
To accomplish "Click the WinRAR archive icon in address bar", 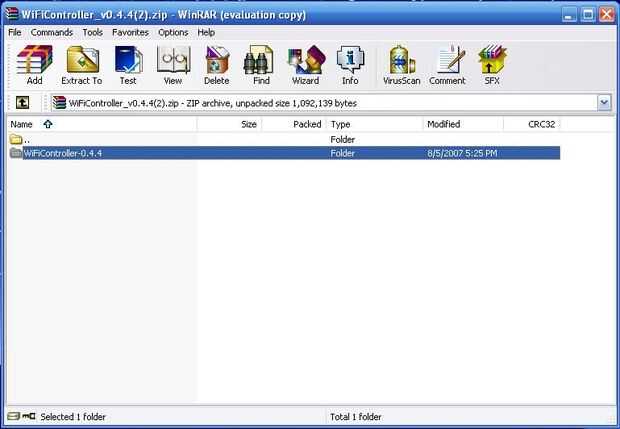I will 59,103.
